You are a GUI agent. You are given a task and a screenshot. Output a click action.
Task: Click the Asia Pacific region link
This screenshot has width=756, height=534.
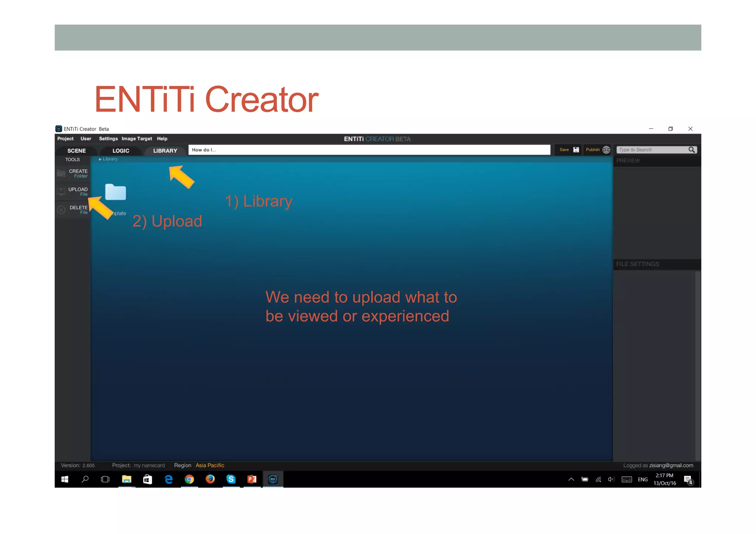[x=210, y=465]
